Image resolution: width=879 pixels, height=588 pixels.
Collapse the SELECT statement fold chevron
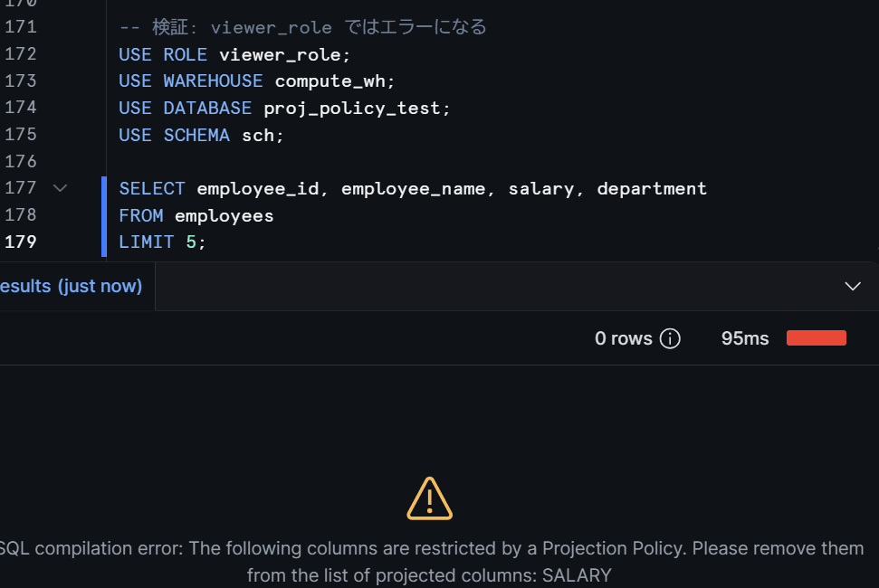60,188
